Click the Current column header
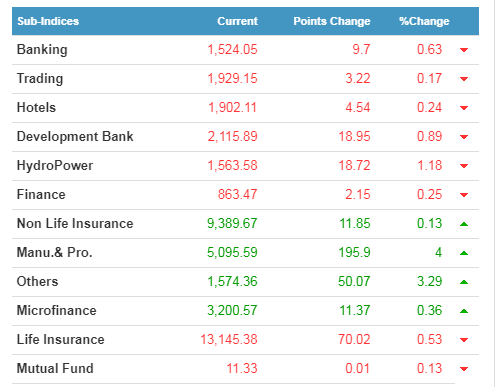495x387 pixels. (x=238, y=21)
